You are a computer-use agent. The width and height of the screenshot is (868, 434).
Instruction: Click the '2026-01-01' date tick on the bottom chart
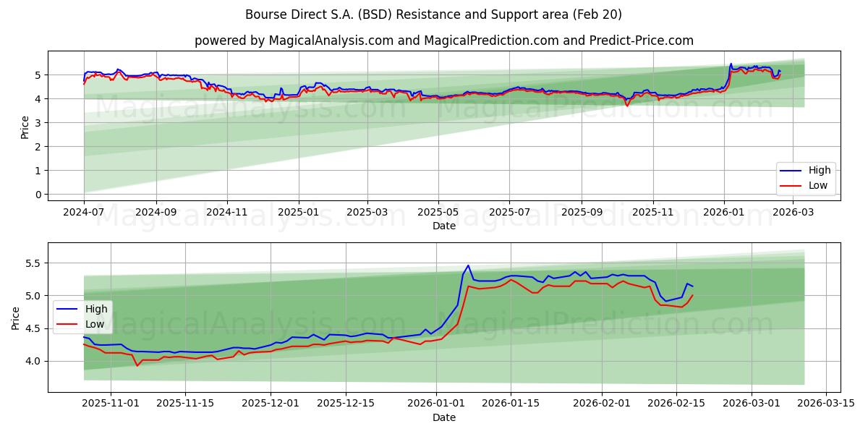tap(435, 404)
